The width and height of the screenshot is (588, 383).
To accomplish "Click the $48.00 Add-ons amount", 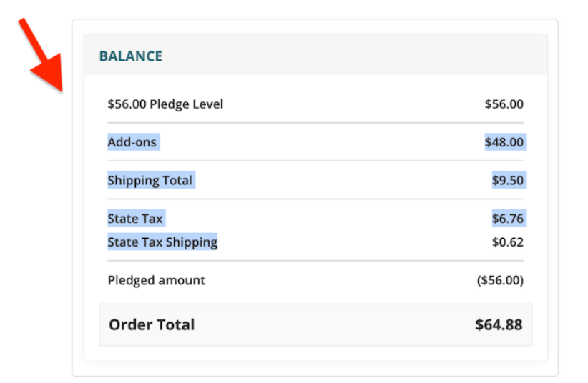I will click(504, 142).
